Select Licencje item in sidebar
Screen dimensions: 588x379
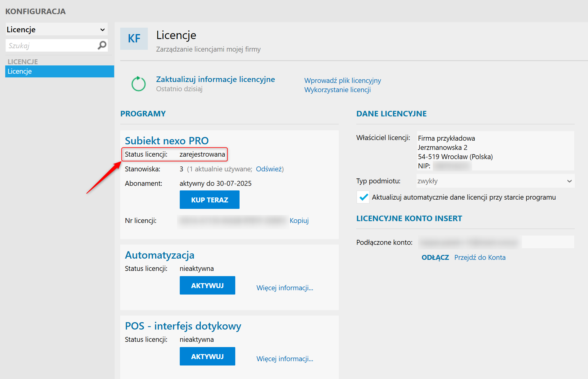coord(60,71)
